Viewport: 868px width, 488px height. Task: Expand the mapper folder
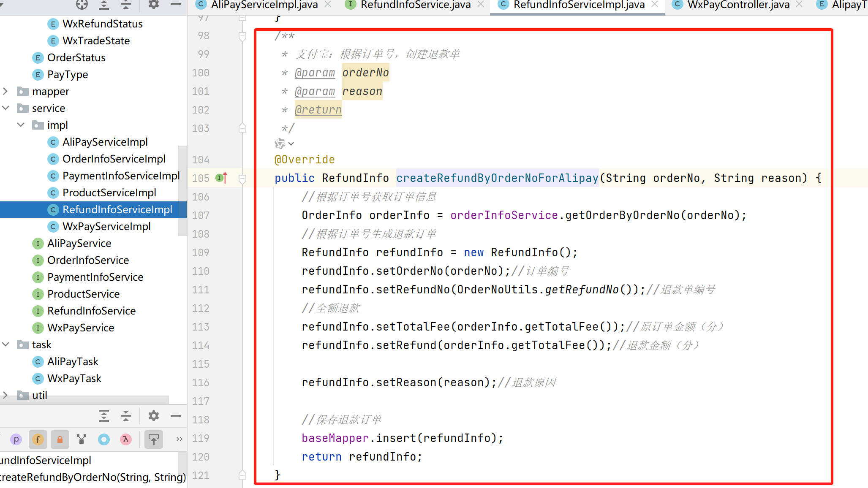point(5,91)
